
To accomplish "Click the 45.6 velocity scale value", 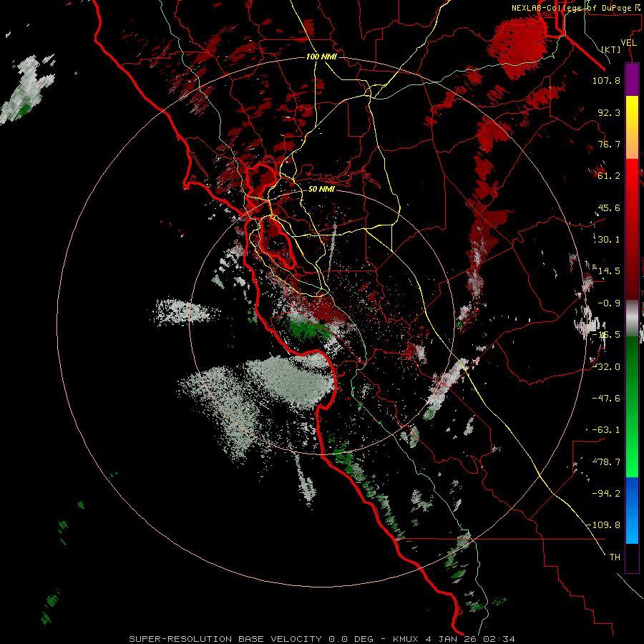I will coord(609,208).
